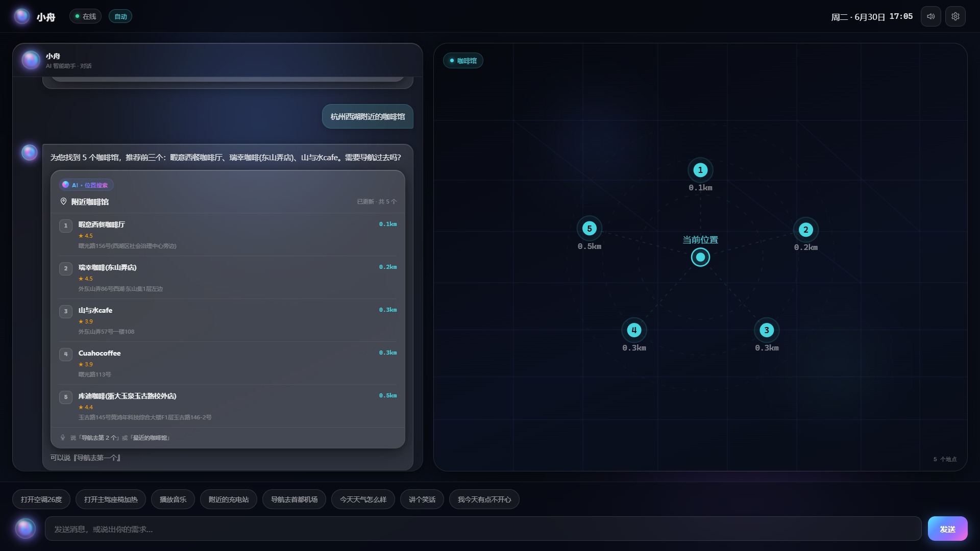Open settings via the gear icon
This screenshot has height=551, width=980.
[x=955, y=16]
